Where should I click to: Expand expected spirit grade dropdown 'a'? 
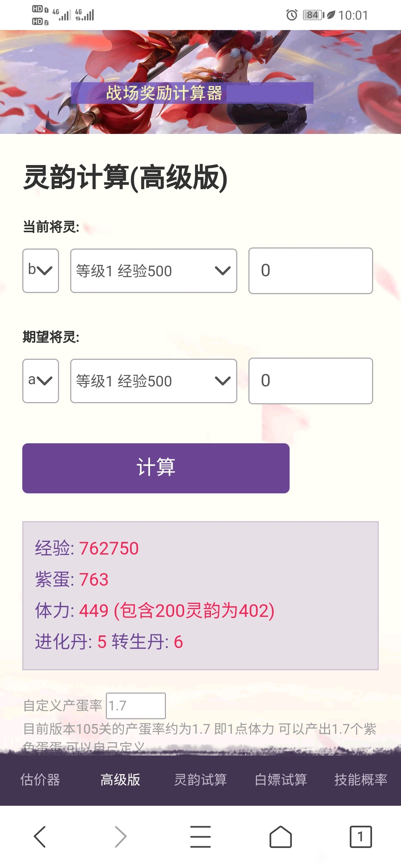pos(41,381)
